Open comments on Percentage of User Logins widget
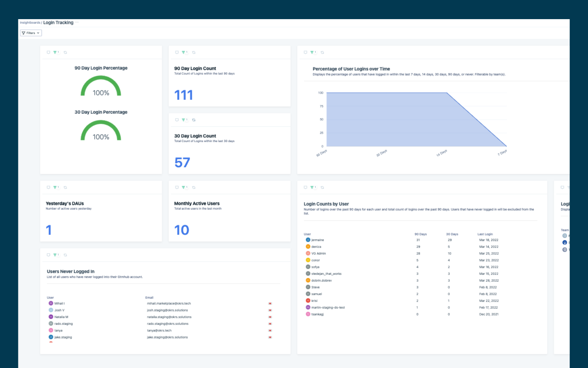This screenshot has height=368, width=588. pyautogui.click(x=305, y=52)
